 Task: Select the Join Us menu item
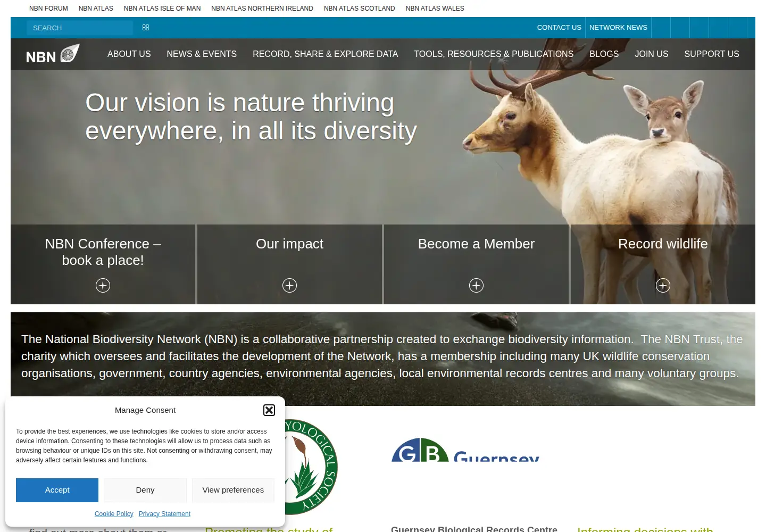652,54
